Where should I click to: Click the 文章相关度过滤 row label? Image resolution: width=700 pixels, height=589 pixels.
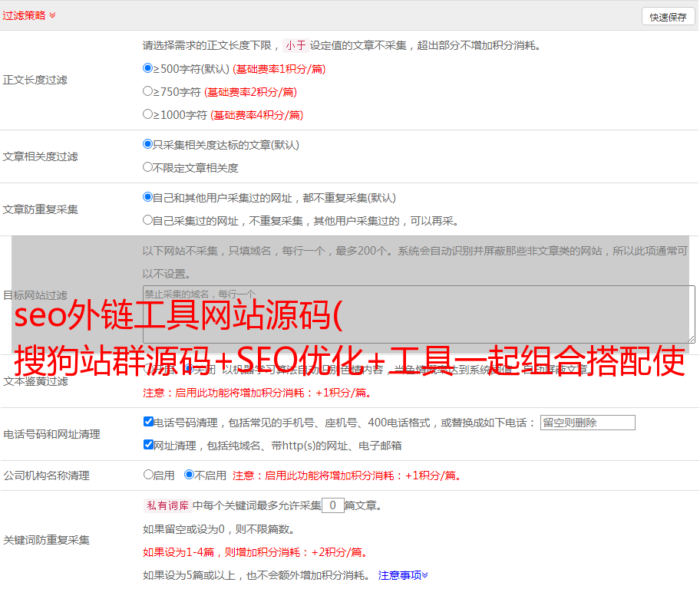pyautogui.click(x=40, y=156)
